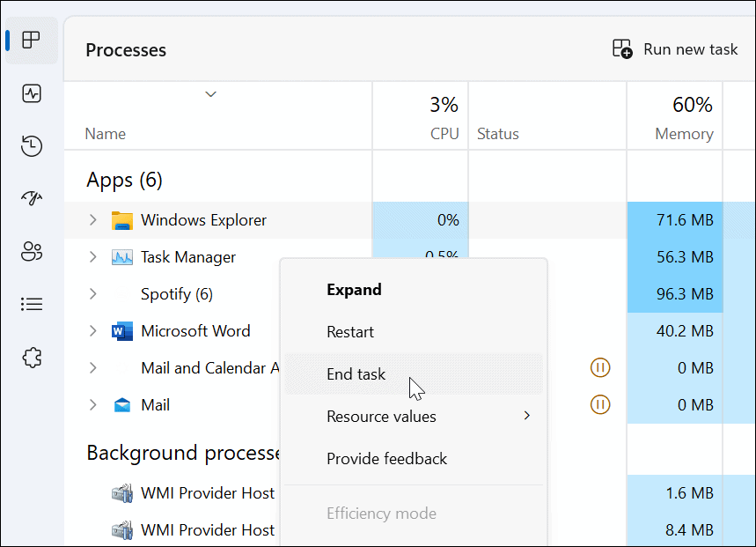Open Startup apps from the sidebar
The width and height of the screenshot is (756, 547).
[31, 198]
